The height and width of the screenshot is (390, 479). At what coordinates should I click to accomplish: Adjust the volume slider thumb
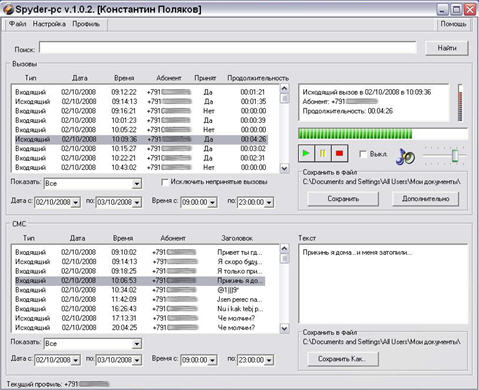[x=455, y=156]
